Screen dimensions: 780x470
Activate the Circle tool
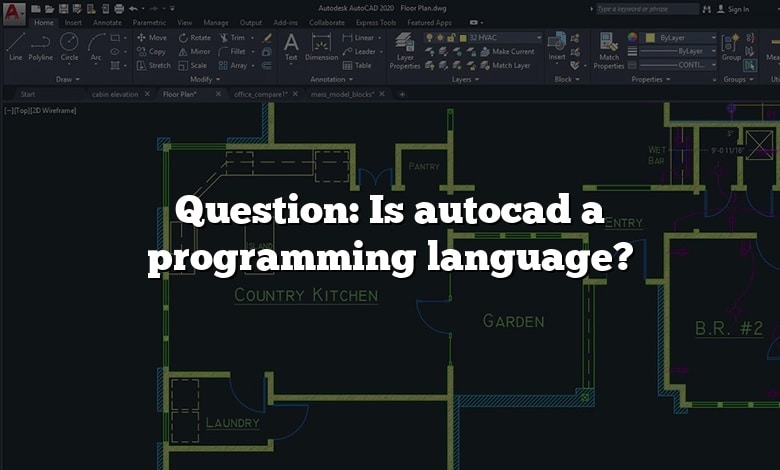69,47
